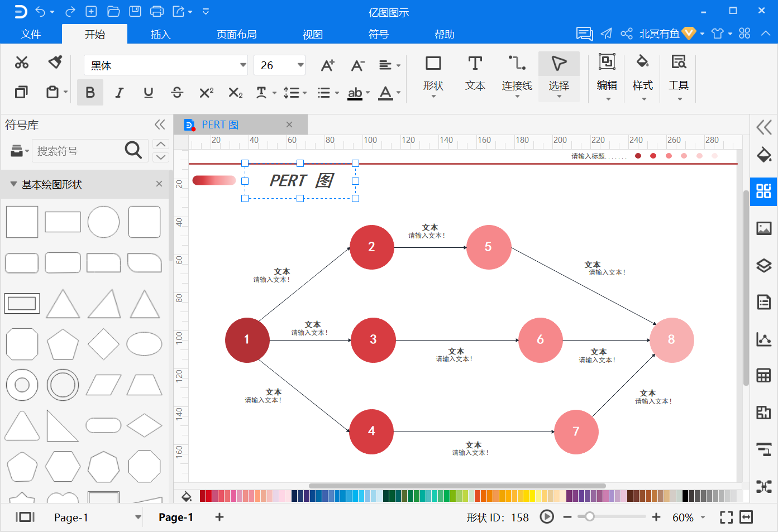
Task: Click the Paste clipboard icon
Action: click(x=52, y=92)
